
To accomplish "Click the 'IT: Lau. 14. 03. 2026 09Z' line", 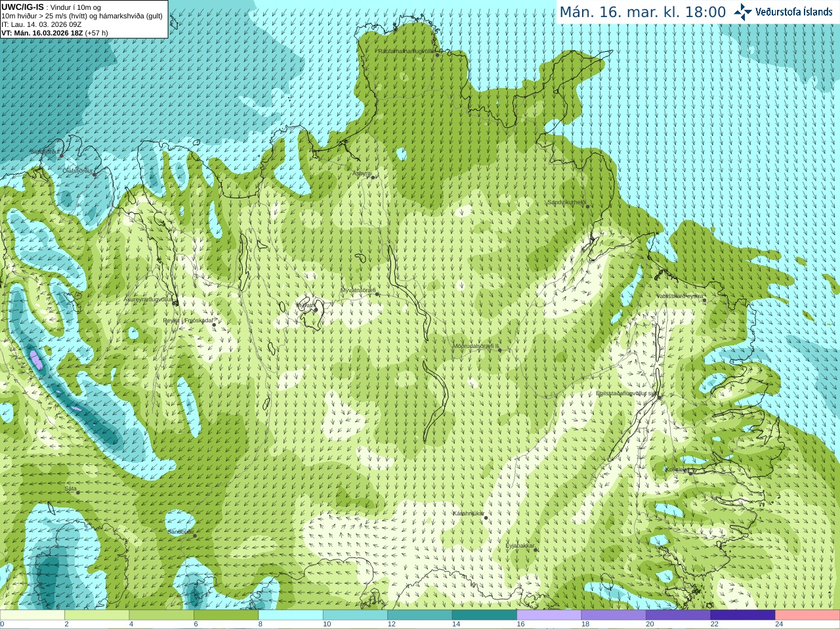I will point(41,24).
